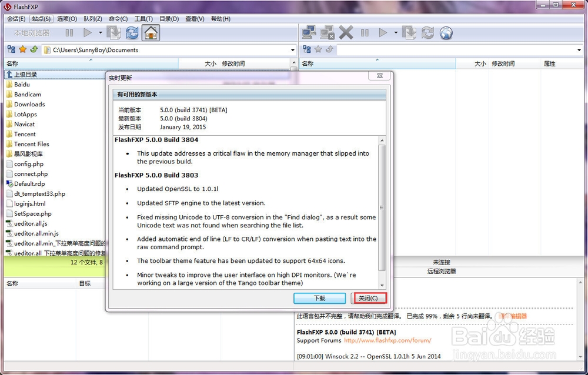Select the Navicat folder
The height and width of the screenshot is (375, 588).
click(x=24, y=124)
